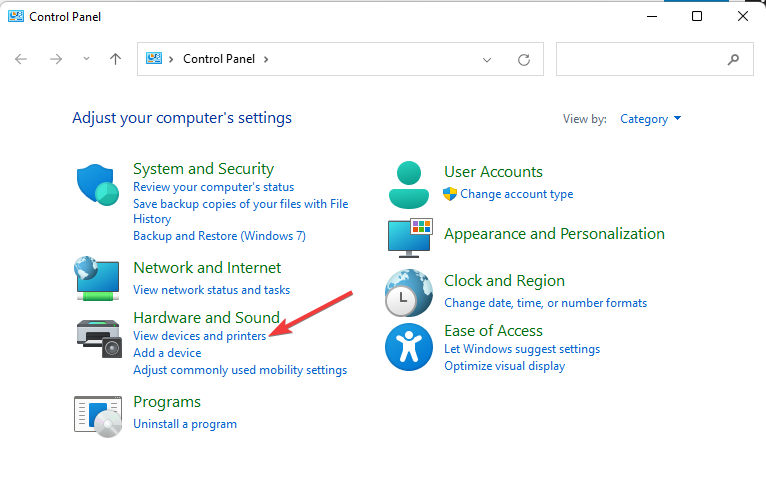Click the System and Security shield icon
The height and width of the screenshot is (495, 766).
tap(98, 185)
